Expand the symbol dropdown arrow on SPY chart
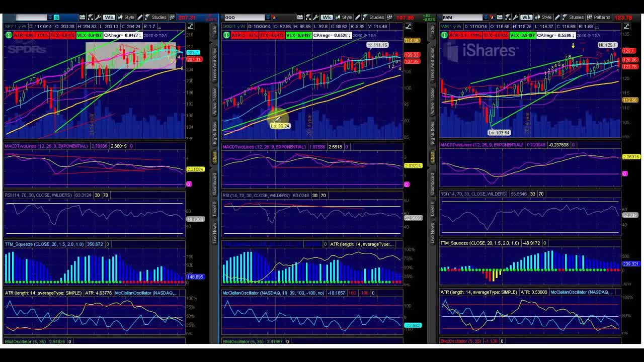This screenshot has height=362, width=644. pos(50,18)
